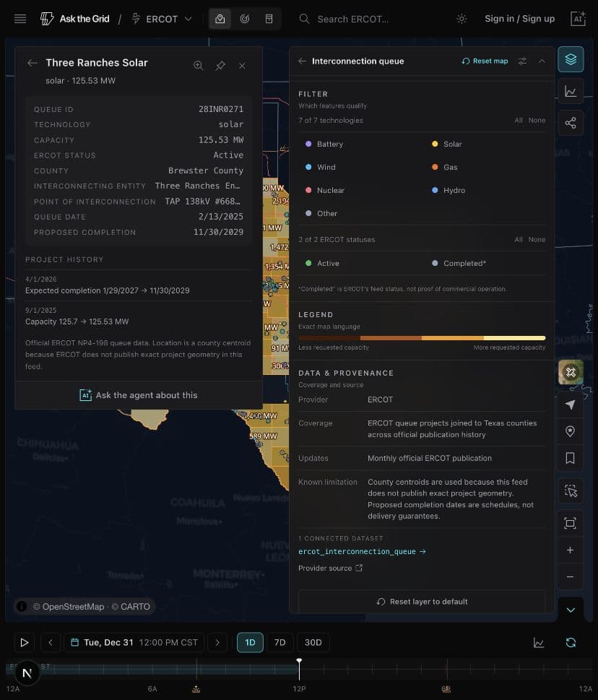Select the 1D time range
This screenshot has height=700, width=598.
point(250,642)
